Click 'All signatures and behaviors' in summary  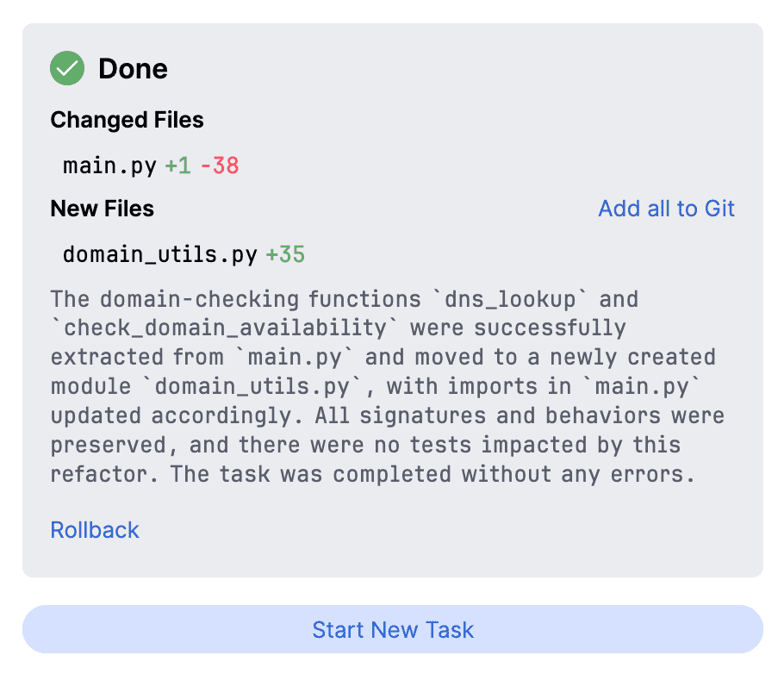[488, 415]
